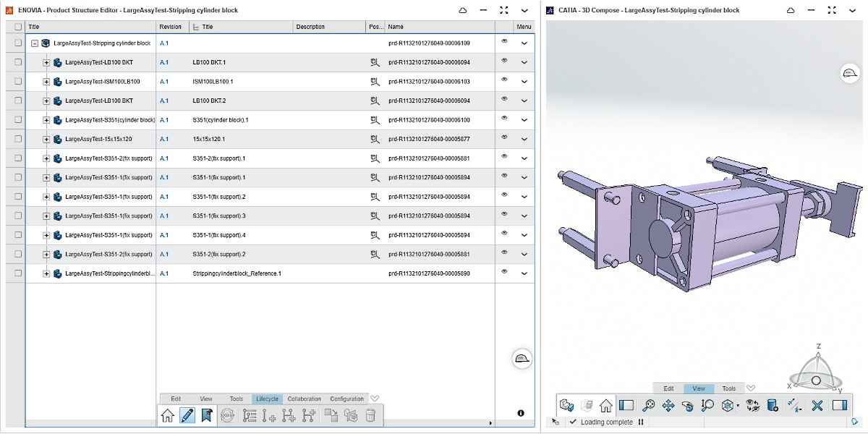
Task: Click the Description column header
Action: coord(330,27)
